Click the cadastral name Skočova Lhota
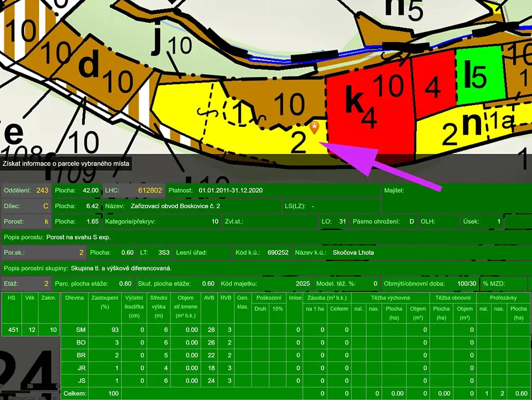The height and width of the screenshot is (400, 532). 353,253
